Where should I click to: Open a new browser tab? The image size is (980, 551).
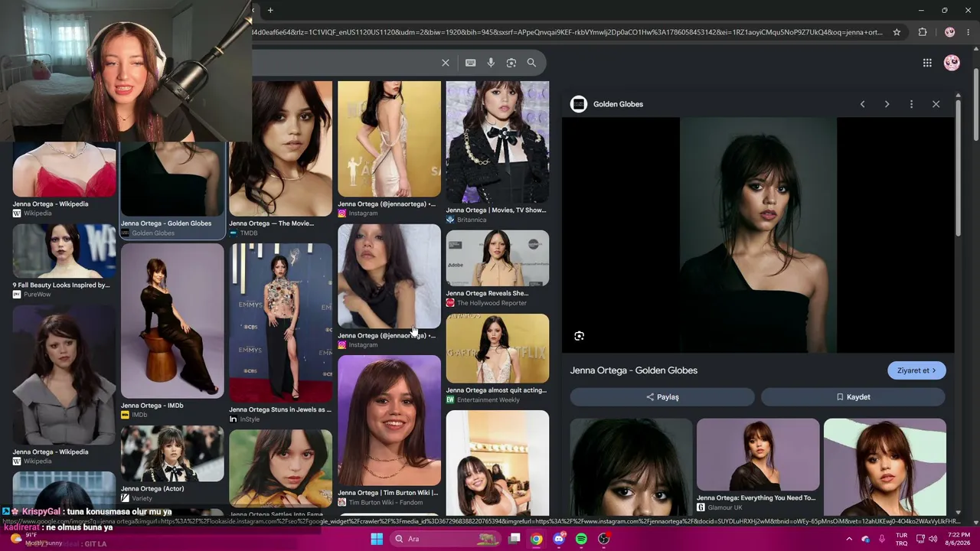coord(270,10)
